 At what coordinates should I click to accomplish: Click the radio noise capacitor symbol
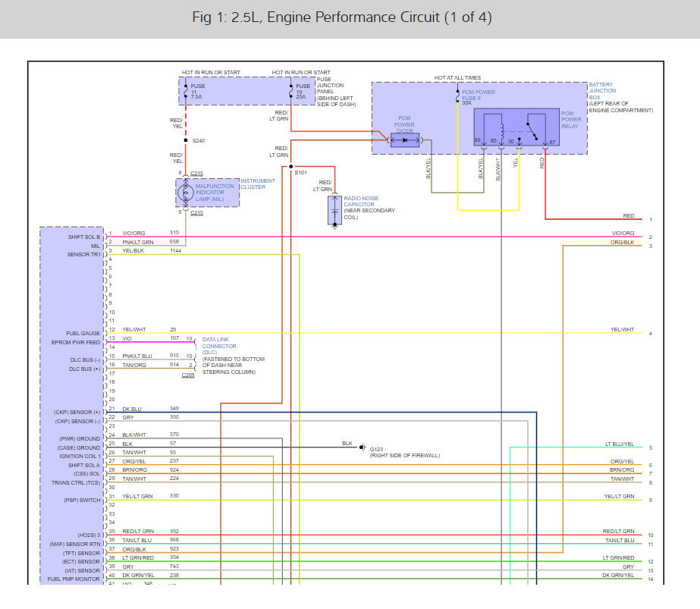[x=334, y=210]
